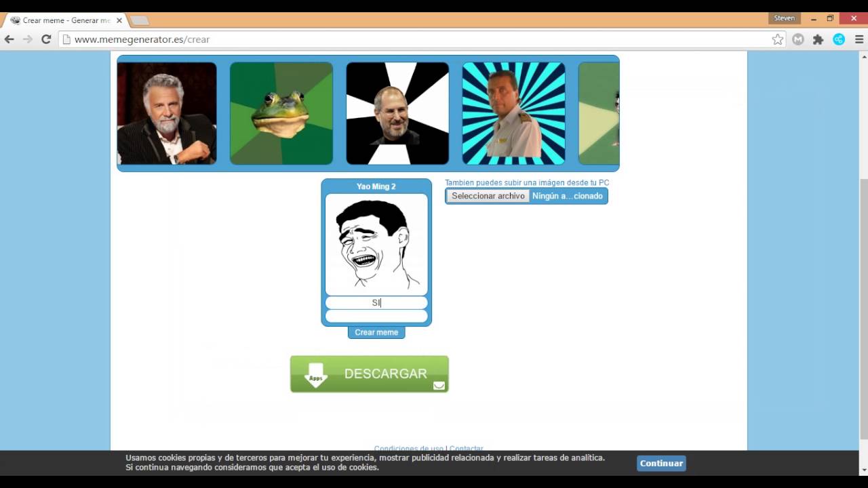Choose the uniformed captain meme template
The image size is (868, 488).
click(513, 113)
